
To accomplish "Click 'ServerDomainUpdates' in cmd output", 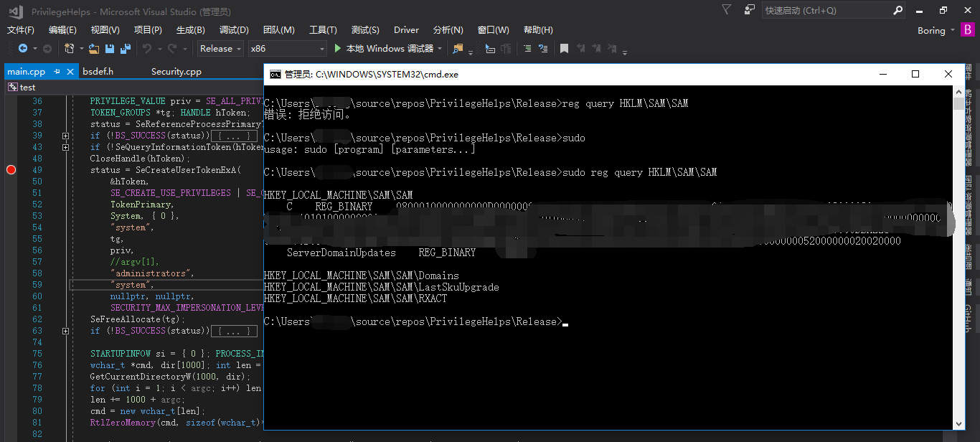I will pos(341,253).
